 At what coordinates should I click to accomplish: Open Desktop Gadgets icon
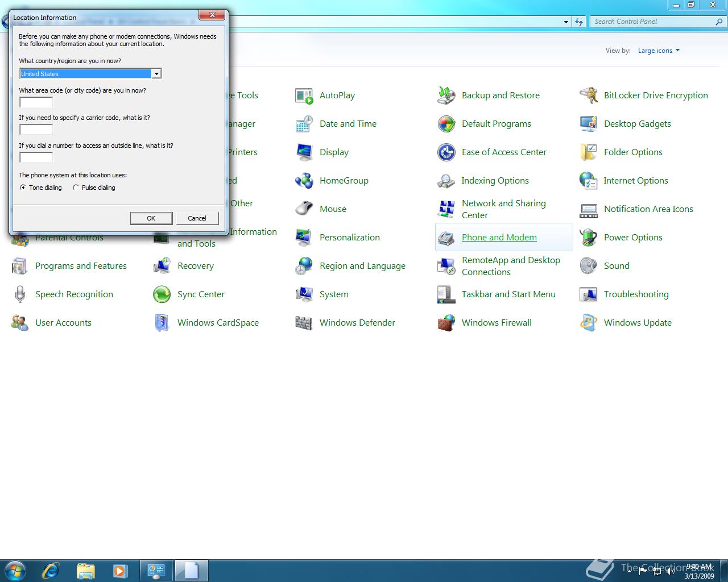tap(588, 124)
